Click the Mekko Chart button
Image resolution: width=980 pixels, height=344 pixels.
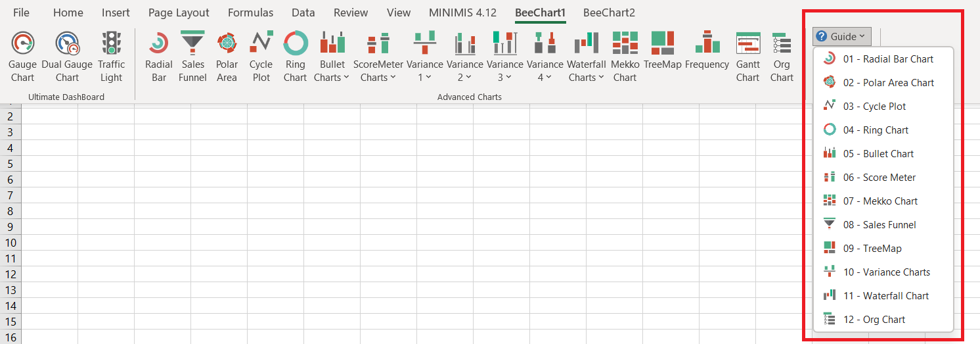click(625, 57)
